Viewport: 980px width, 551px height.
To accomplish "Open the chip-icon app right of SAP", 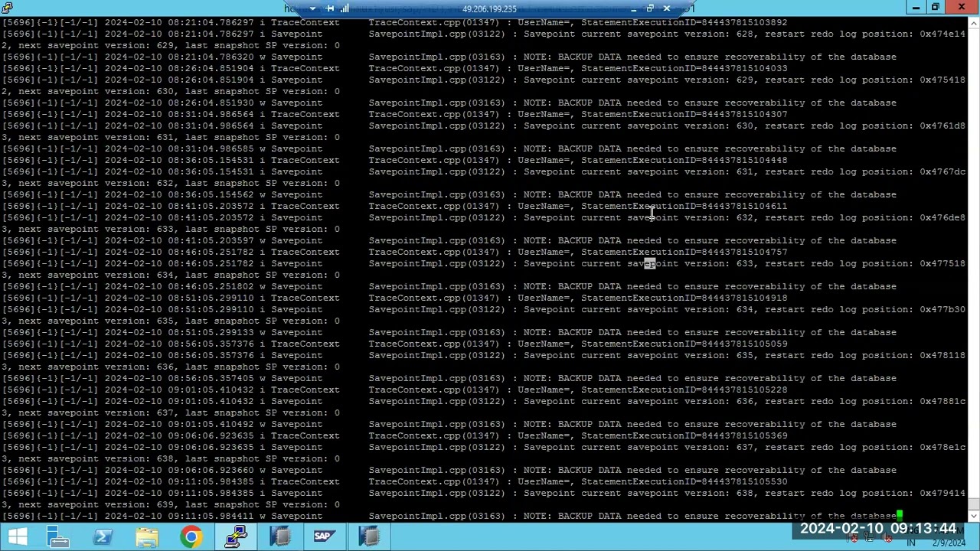I will tap(369, 536).
